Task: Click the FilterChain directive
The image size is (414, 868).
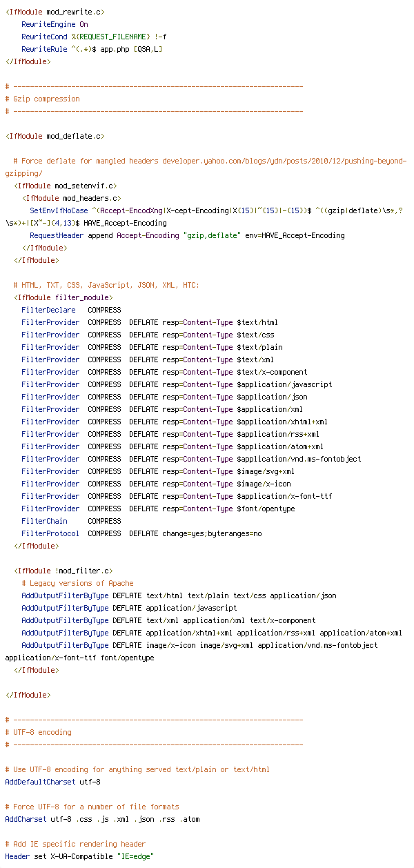Action: click(x=44, y=521)
